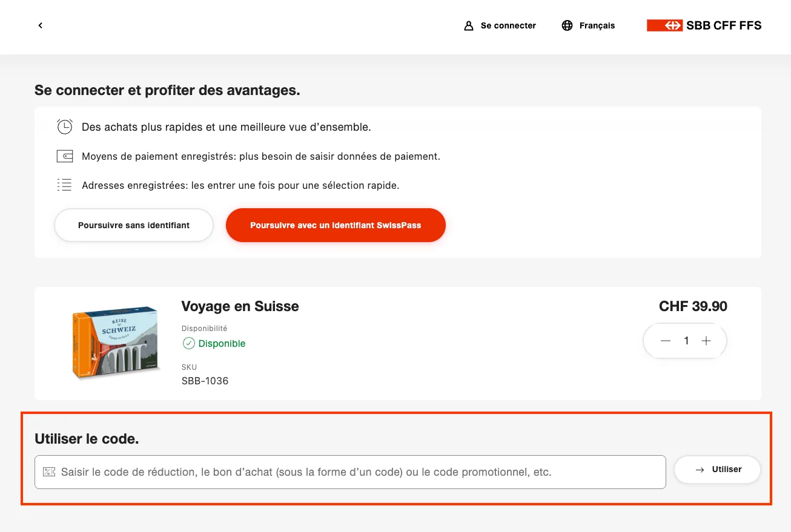Select the payment card icon in benefits list
Viewport: 791px width, 532px height.
tap(64, 156)
